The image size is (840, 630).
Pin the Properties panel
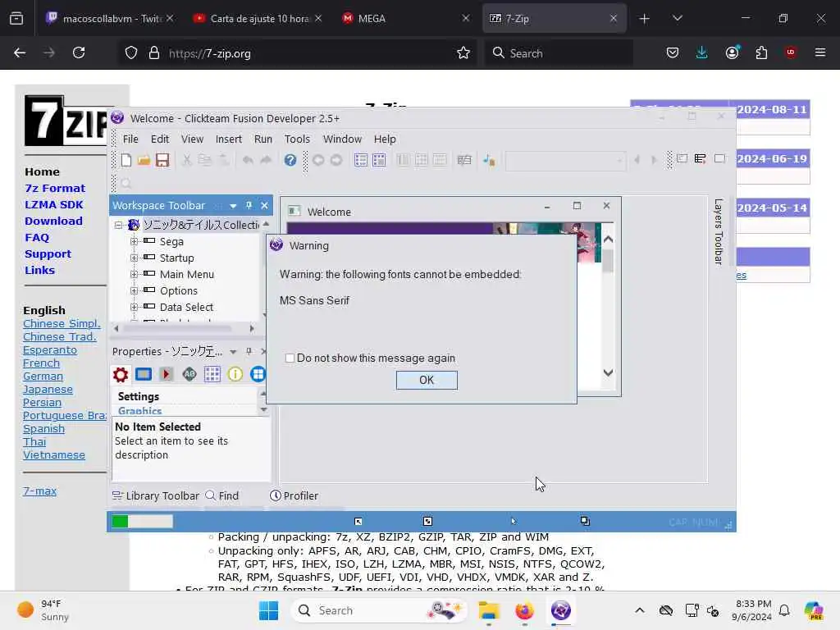pyautogui.click(x=249, y=351)
